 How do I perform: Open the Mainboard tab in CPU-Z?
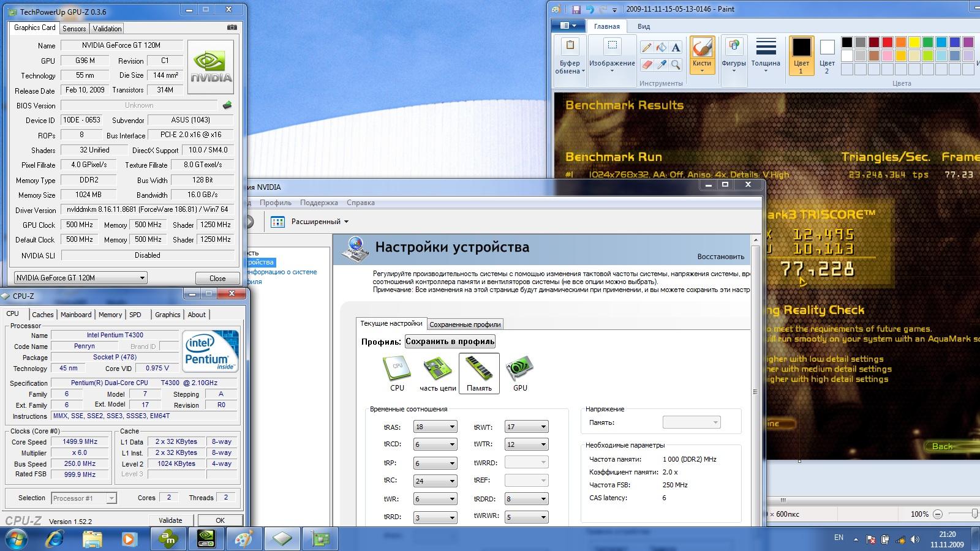point(76,315)
